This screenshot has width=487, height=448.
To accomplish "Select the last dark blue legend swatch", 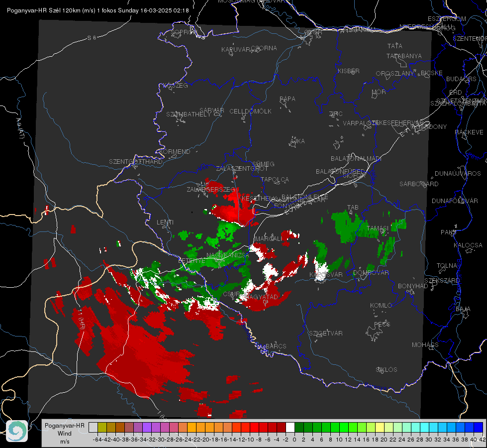I will click(479, 427).
